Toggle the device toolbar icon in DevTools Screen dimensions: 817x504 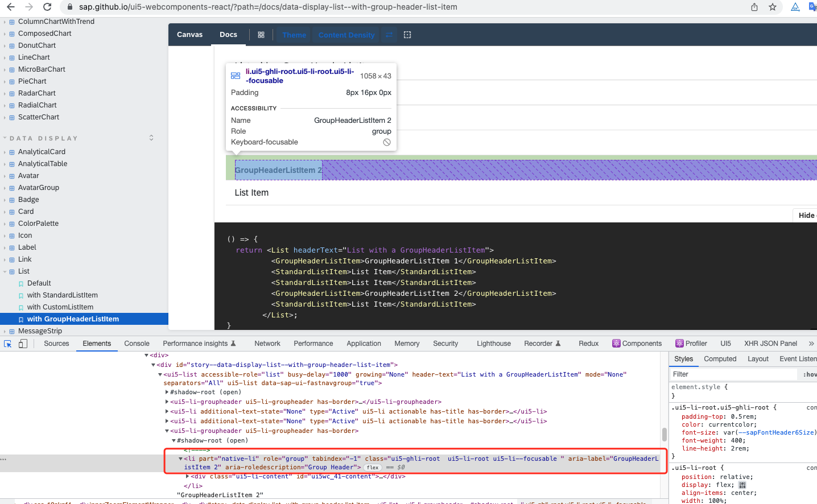[x=22, y=344]
